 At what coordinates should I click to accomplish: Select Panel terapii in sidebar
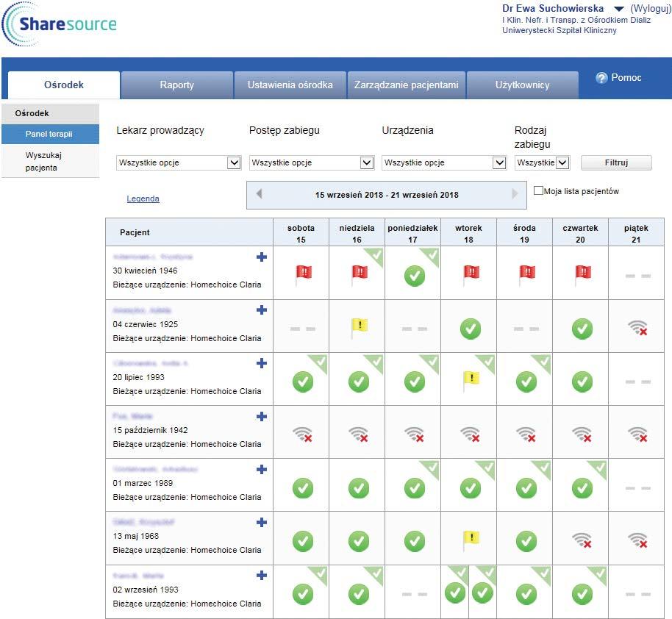point(50,134)
